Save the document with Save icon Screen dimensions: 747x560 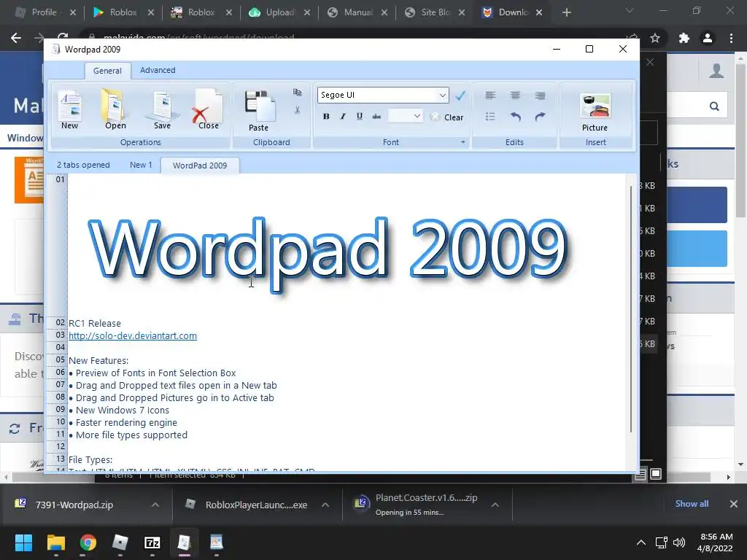pos(162,109)
